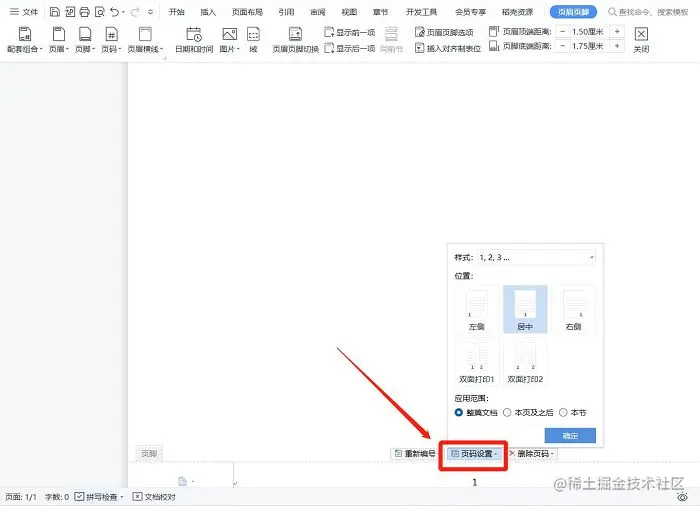Image resolution: width=700 pixels, height=507 pixels.
Task: Click the export/output icon next to Save
Action: point(70,12)
